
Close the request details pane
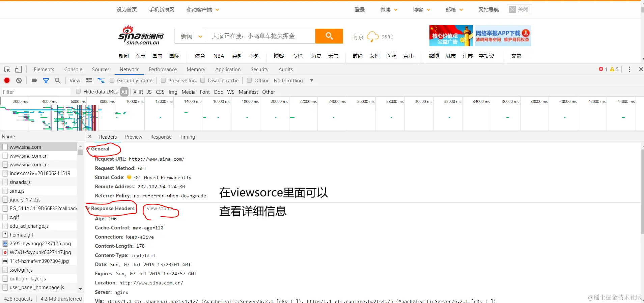90,137
